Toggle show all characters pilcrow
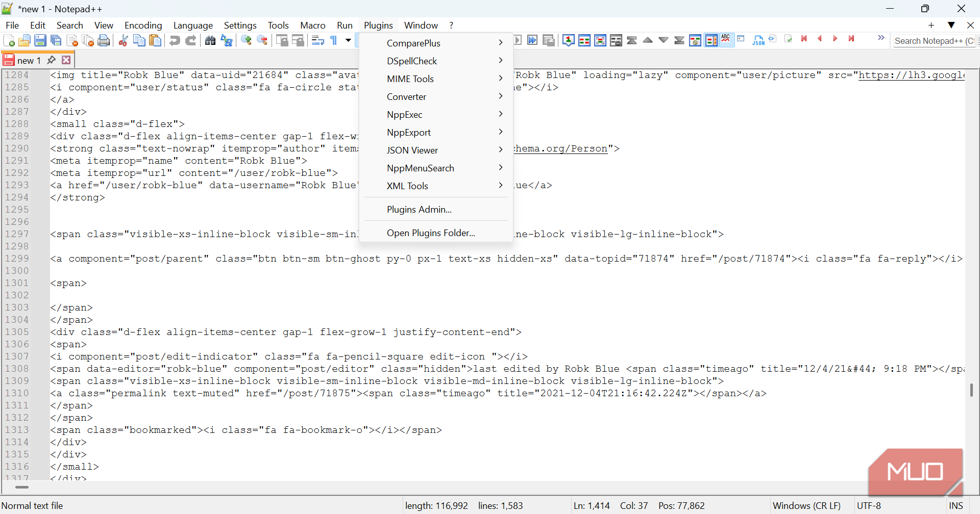 coord(334,41)
